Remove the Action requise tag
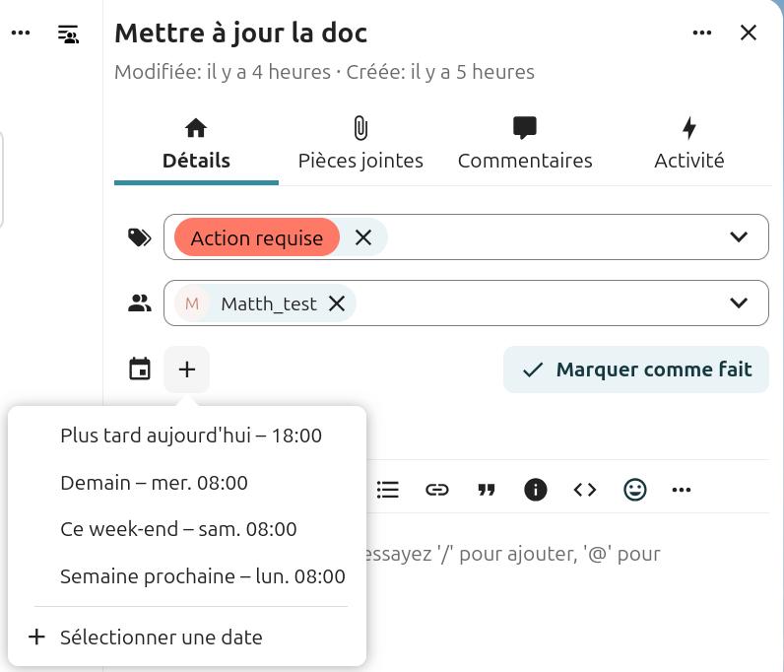784x672 pixels. 363,237
